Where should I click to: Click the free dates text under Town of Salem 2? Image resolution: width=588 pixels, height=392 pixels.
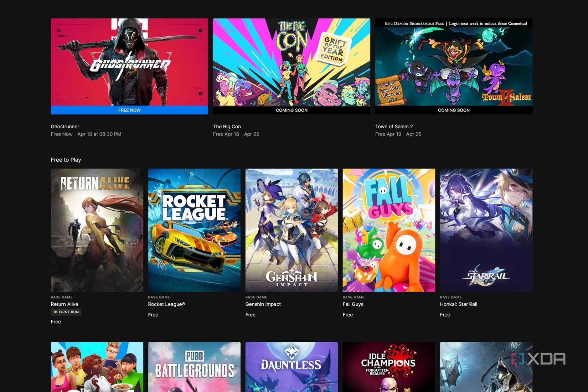point(398,134)
